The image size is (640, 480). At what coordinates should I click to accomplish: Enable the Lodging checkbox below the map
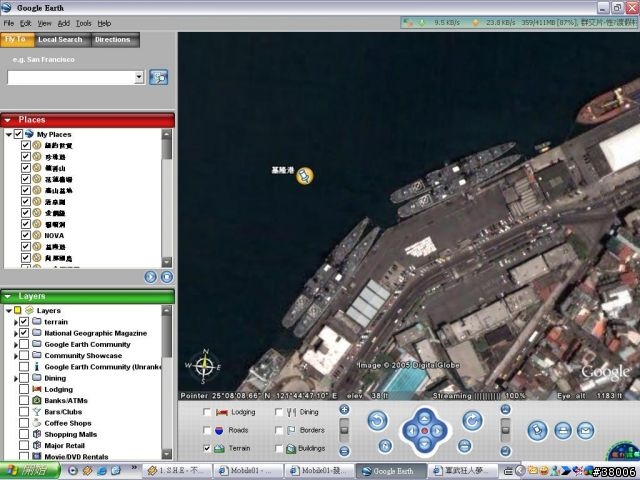207,412
